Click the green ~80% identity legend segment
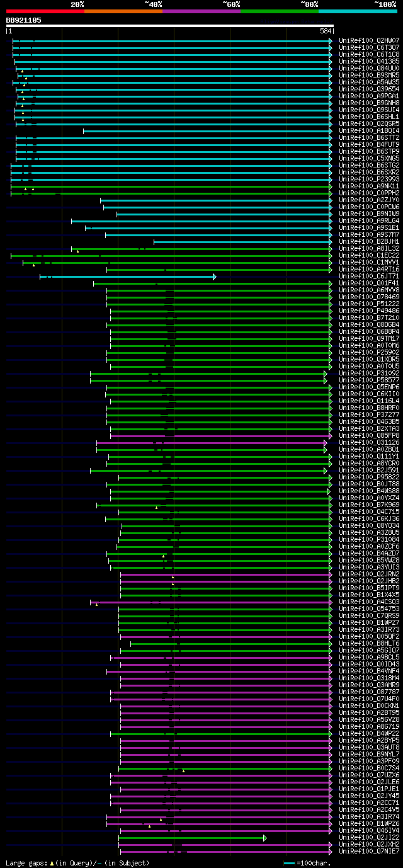This screenshot has width=403, height=868. [x=280, y=11]
